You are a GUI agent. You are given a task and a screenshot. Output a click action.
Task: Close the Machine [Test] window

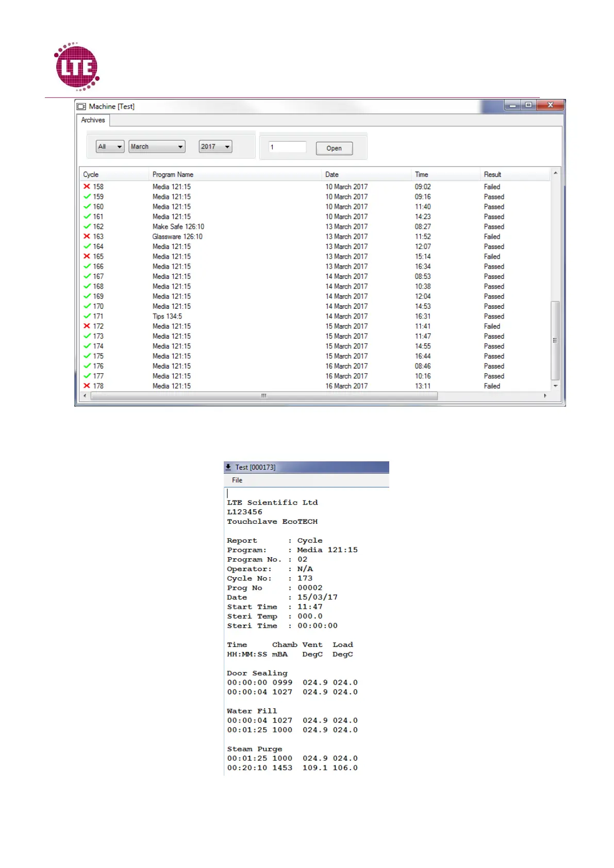coord(550,105)
